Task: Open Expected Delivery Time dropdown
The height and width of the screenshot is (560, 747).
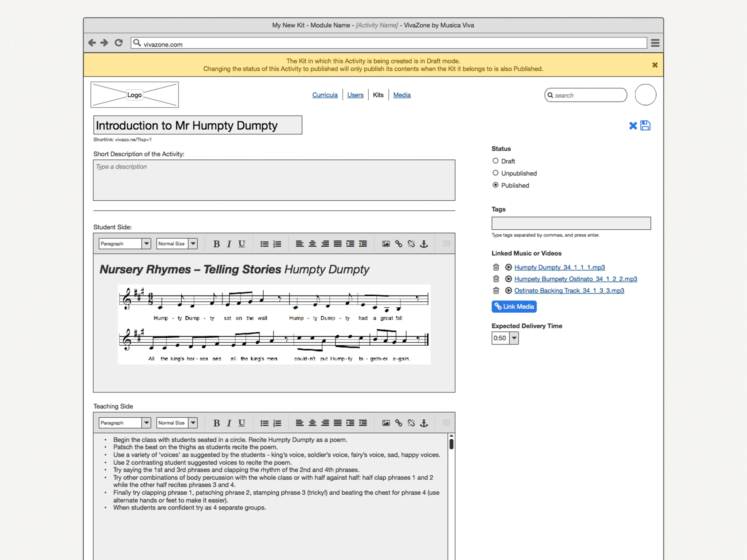Action: point(514,338)
